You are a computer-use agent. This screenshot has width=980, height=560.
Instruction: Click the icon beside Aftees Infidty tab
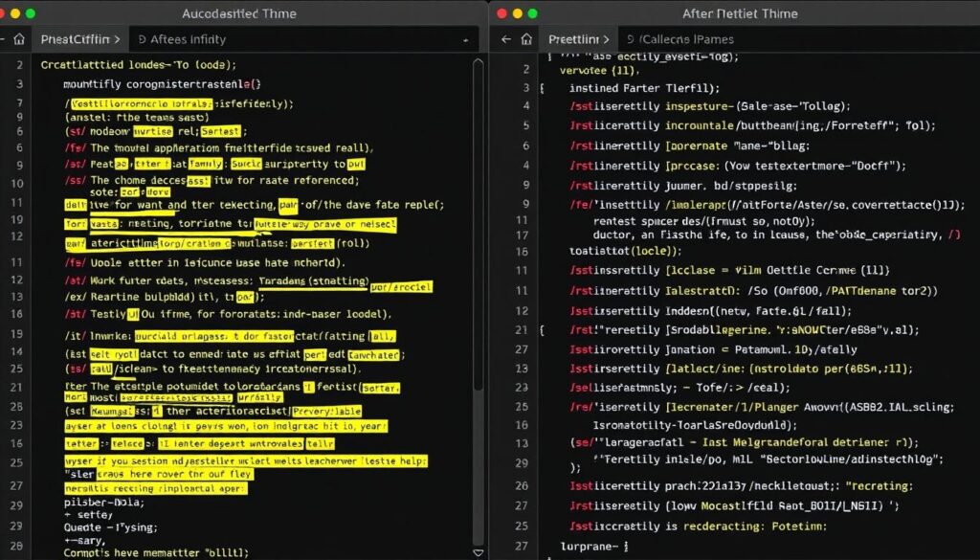click(142, 39)
